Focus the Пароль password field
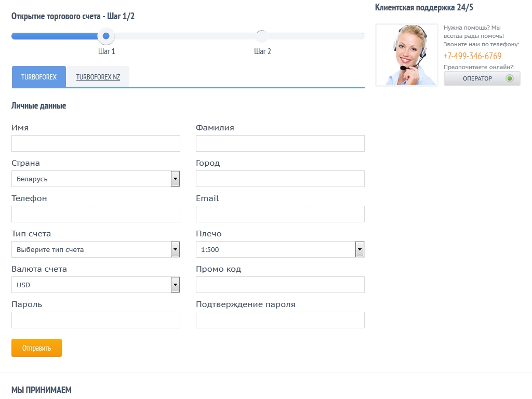 point(96,320)
